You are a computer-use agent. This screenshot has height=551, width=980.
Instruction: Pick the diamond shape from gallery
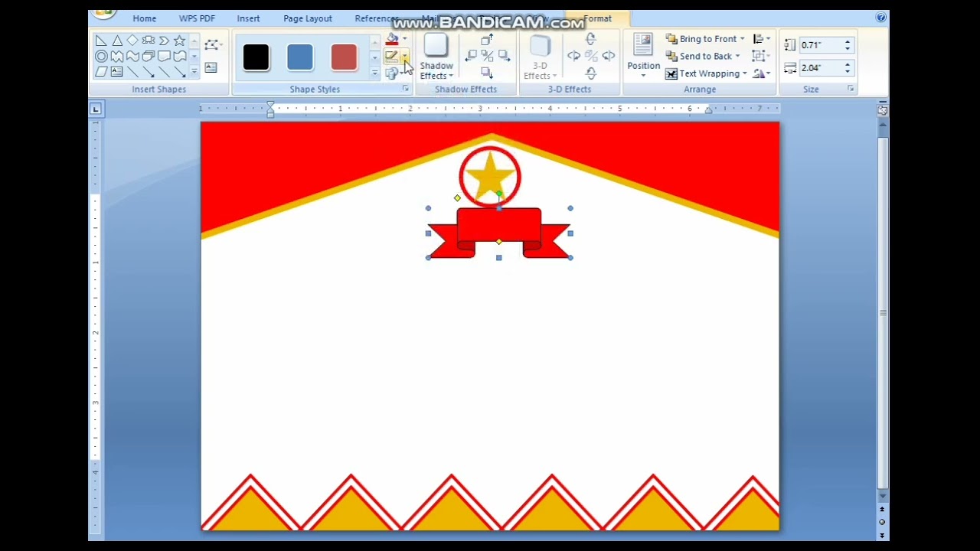click(x=132, y=41)
